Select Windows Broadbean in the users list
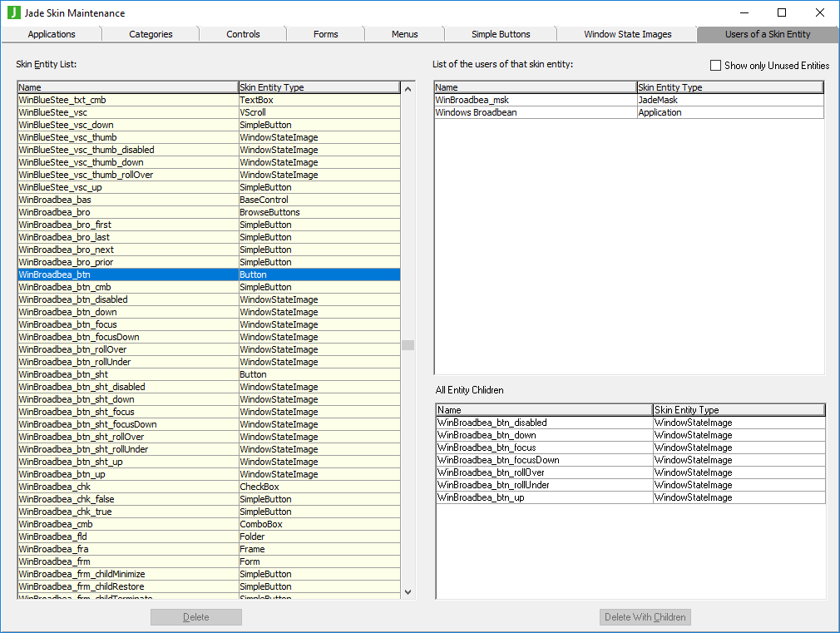Screen dimensions: 840x633 pyautogui.click(x=476, y=112)
